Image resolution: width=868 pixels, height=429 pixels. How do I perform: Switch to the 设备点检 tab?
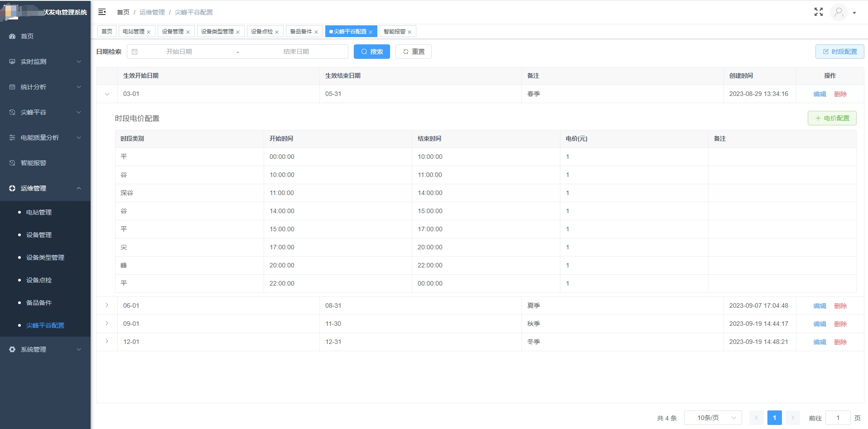[x=262, y=32]
